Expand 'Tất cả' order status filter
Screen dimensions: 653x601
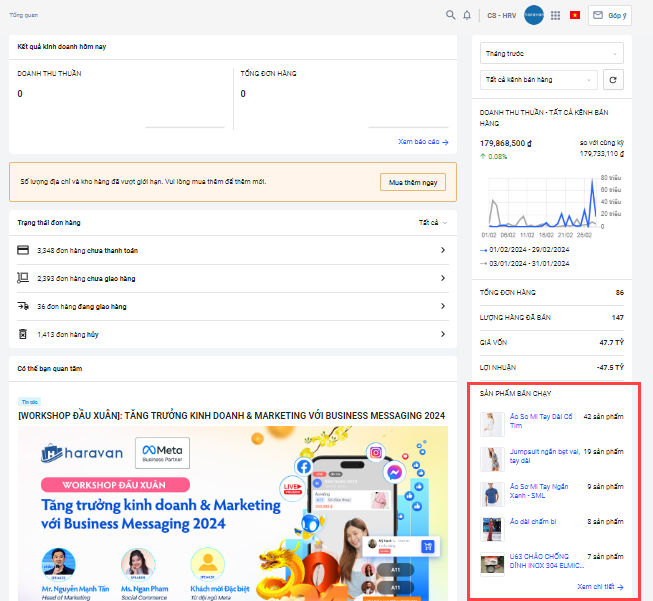432,222
